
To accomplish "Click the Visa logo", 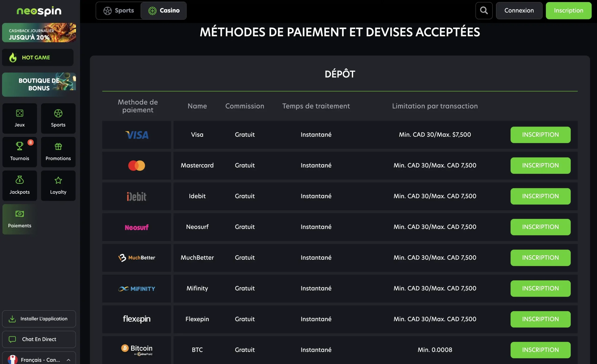I will coord(137,135).
